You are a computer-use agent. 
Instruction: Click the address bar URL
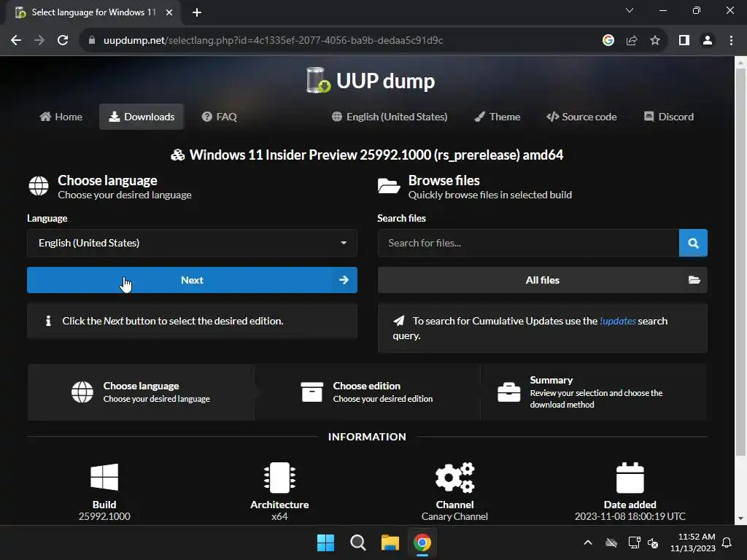274,41
